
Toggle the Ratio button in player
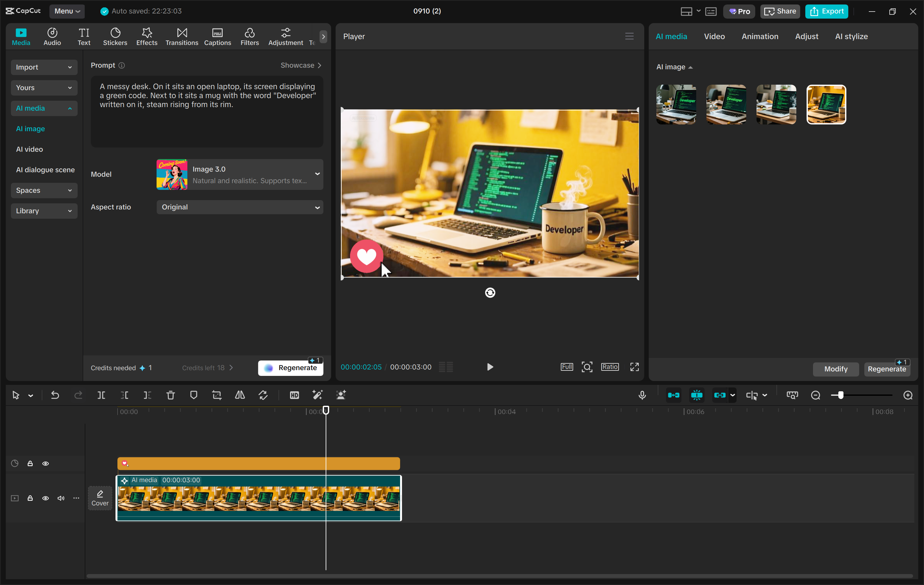click(610, 367)
